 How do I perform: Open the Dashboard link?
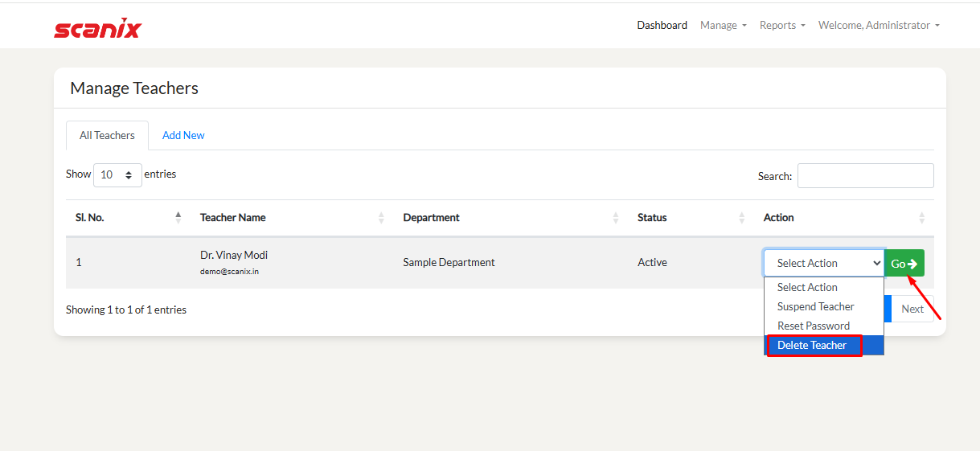tap(662, 25)
